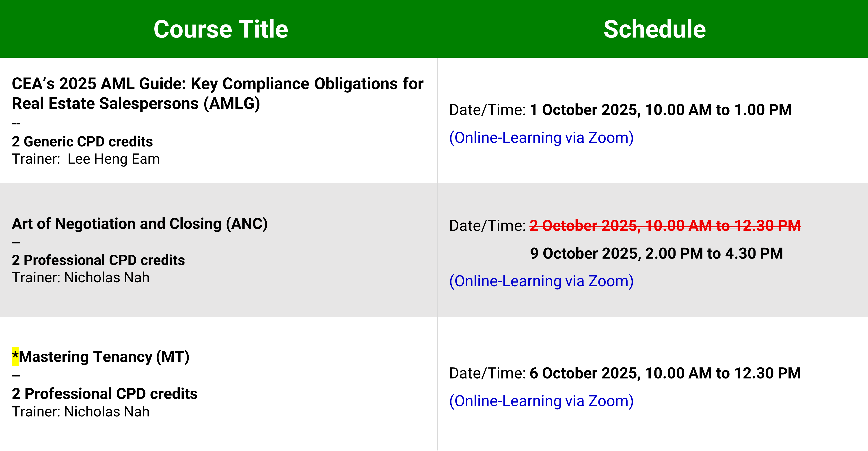
Task: Click "2 Generic CPD credits" text
Action: tap(82, 141)
